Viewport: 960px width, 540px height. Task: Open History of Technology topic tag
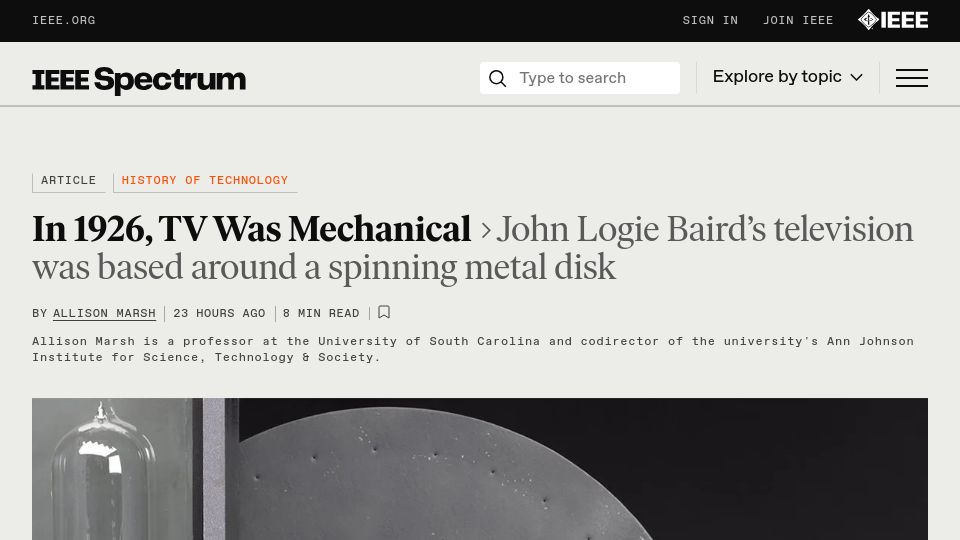tap(204, 181)
